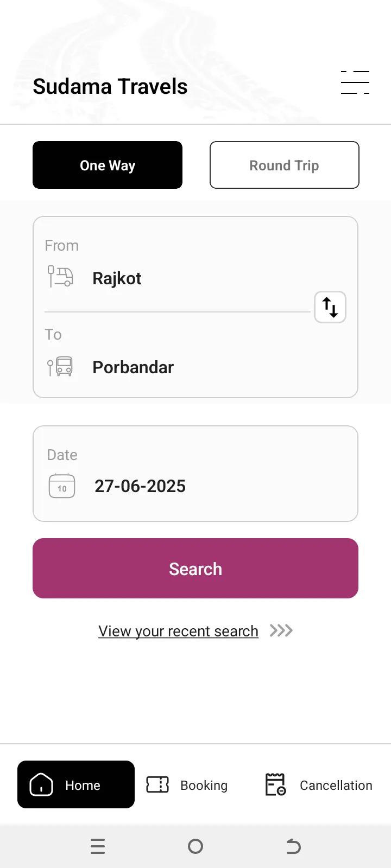Tap the triple chevron arrows
The image size is (391, 868).
(x=281, y=630)
